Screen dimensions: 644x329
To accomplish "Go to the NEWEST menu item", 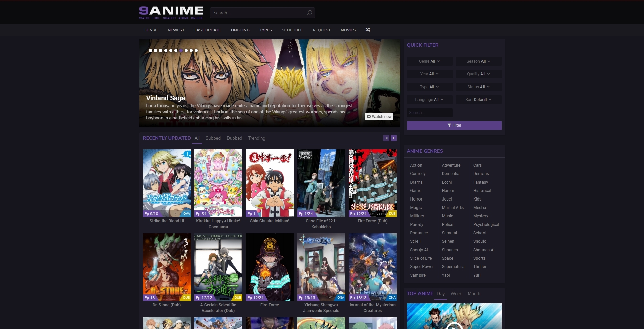I will (x=176, y=30).
